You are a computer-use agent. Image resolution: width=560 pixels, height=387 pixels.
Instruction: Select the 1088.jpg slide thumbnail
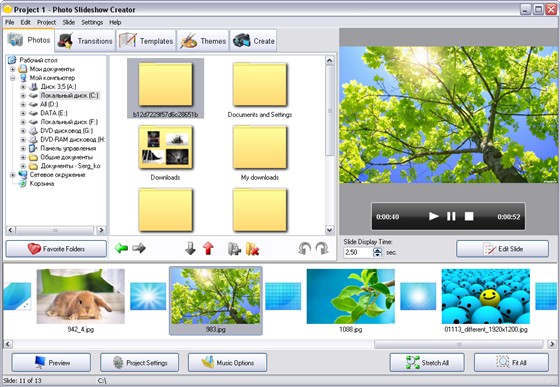pyautogui.click(x=351, y=301)
